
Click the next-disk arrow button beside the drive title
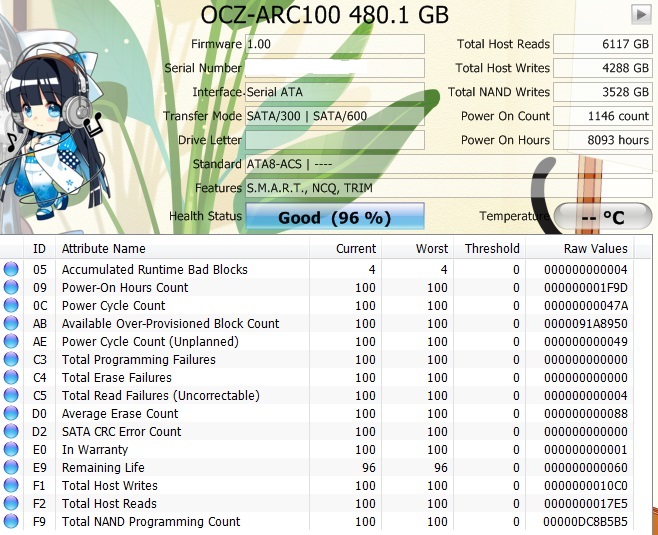[x=641, y=15]
